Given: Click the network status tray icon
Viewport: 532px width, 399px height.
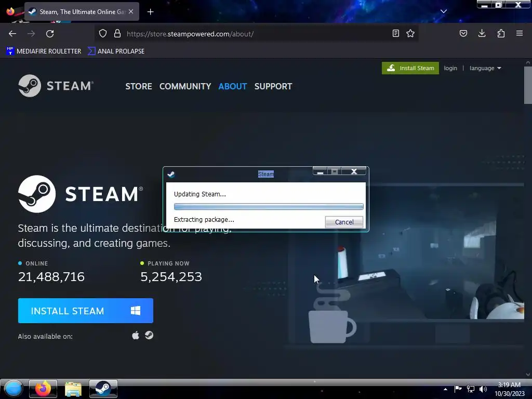Looking at the screenshot, I should pyautogui.click(x=471, y=389).
